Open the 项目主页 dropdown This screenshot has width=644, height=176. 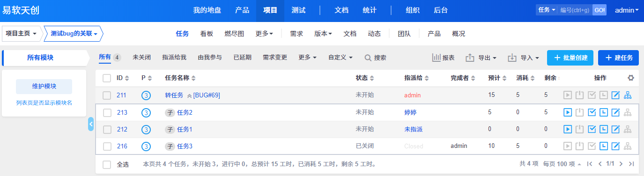(21, 34)
